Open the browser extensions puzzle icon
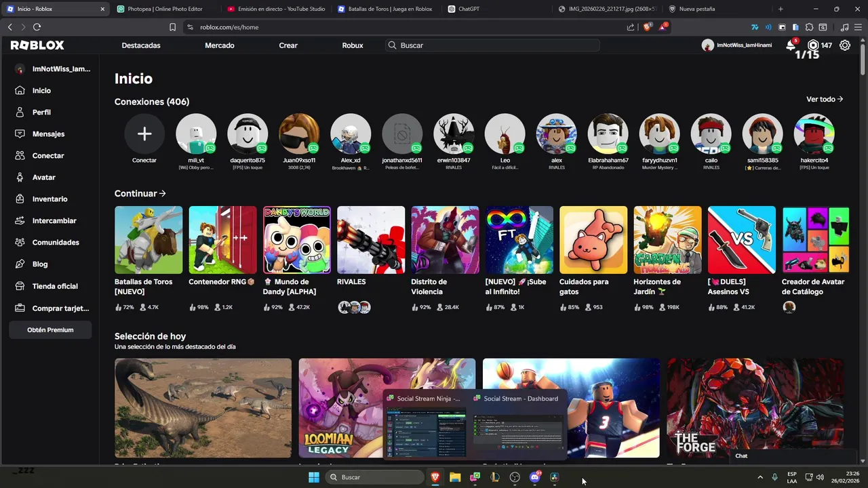This screenshot has width=868, height=488. [809, 27]
